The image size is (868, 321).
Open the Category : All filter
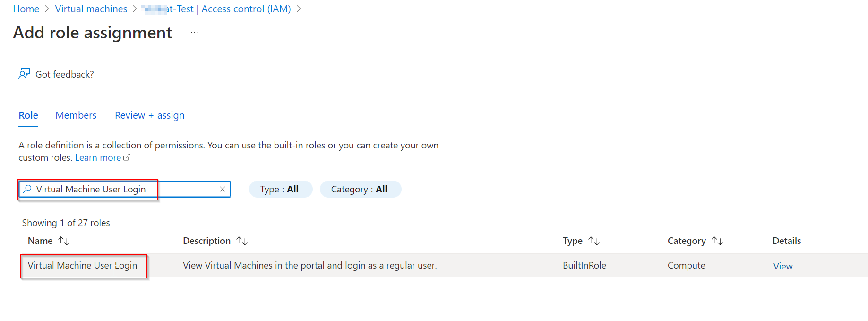pyautogui.click(x=361, y=189)
